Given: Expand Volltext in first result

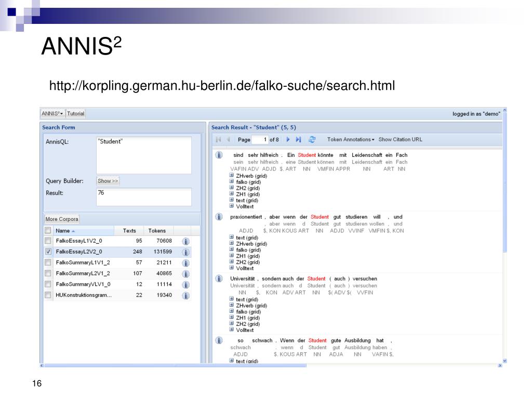Looking at the screenshot, I should point(231,206).
